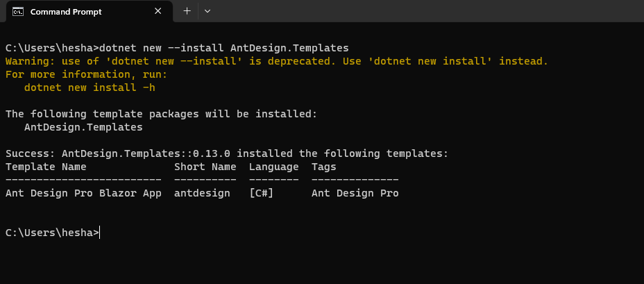This screenshot has height=284, width=644.
Task: Click 'Ant Design Pro Blazor App' entry
Action: [83, 193]
